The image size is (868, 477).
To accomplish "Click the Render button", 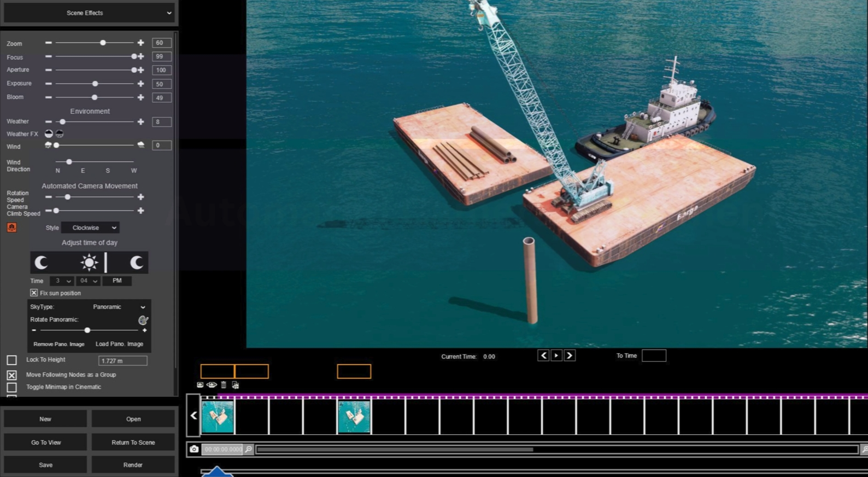I will [x=133, y=464].
